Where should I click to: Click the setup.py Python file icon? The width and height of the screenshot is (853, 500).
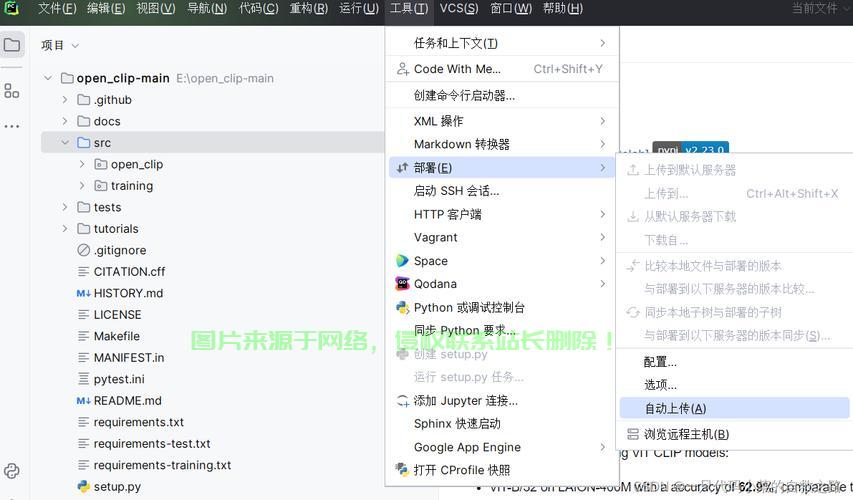click(x=83, y=486)
